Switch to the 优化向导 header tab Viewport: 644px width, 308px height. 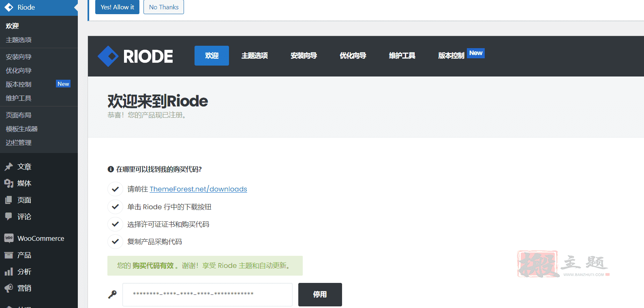pyautogui.click(x=353, y=55)
